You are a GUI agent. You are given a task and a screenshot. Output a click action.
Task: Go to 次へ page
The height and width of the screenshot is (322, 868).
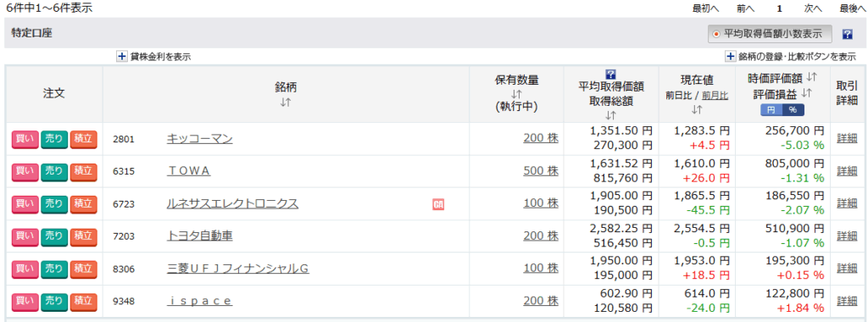coord(813,8)
